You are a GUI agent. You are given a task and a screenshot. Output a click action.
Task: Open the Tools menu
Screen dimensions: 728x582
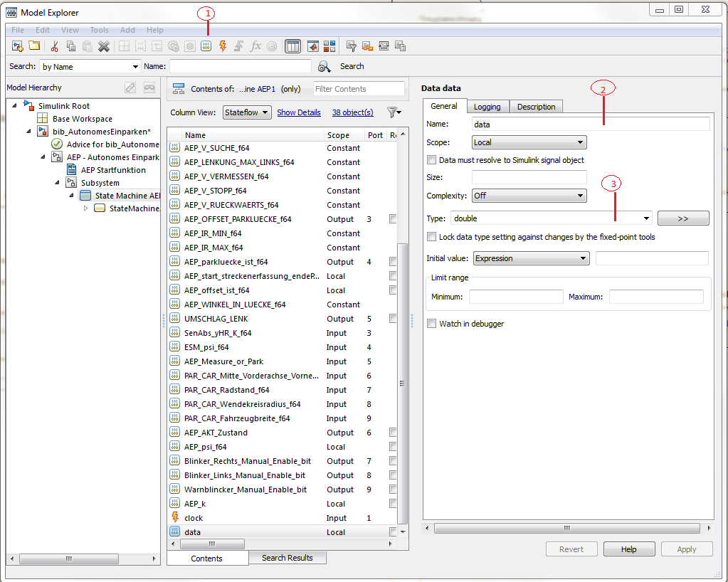click(x=99, y=30)
